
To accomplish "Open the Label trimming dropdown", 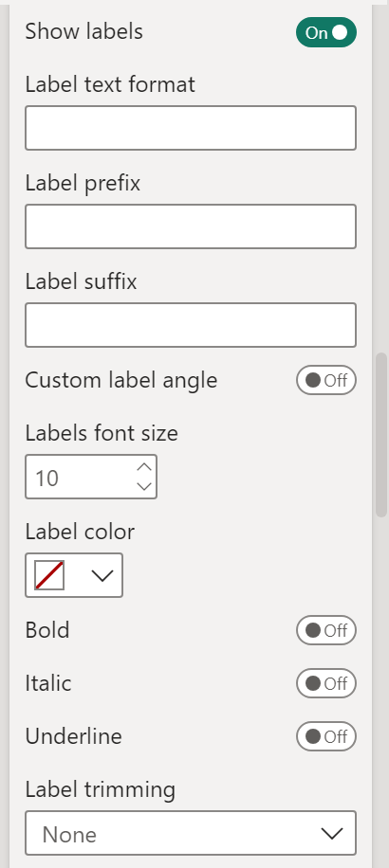I will (191, 833).
